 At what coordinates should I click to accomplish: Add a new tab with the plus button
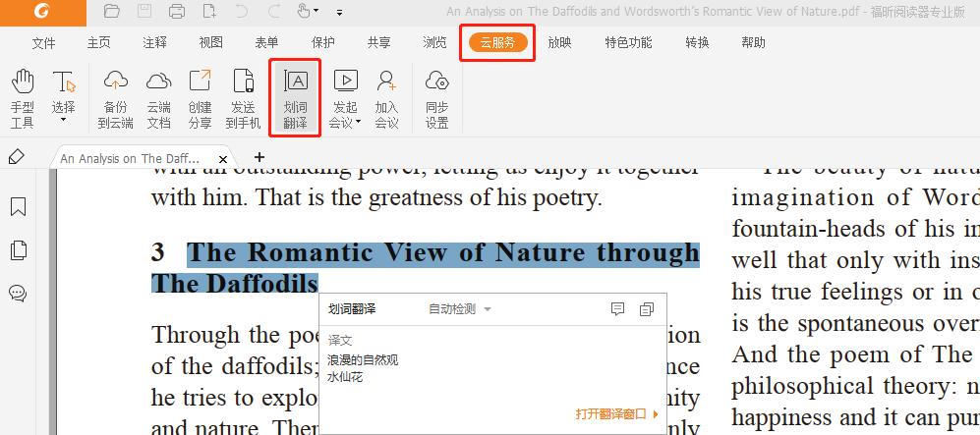pyautogui.click(x=259, y=157)
